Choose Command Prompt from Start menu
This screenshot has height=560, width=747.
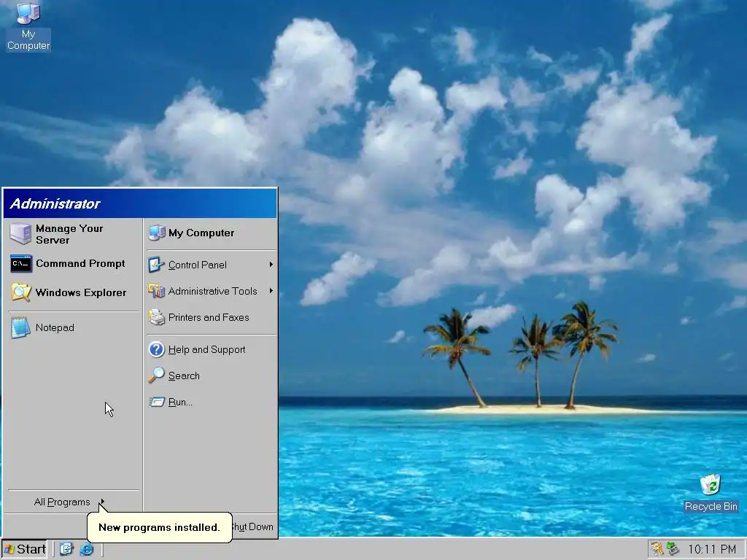74,263
